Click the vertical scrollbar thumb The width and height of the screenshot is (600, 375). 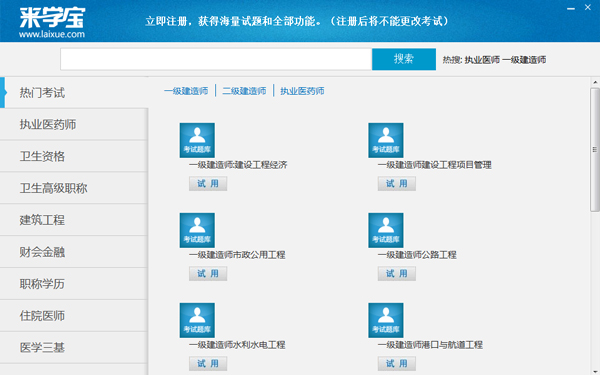pos(595,150)
